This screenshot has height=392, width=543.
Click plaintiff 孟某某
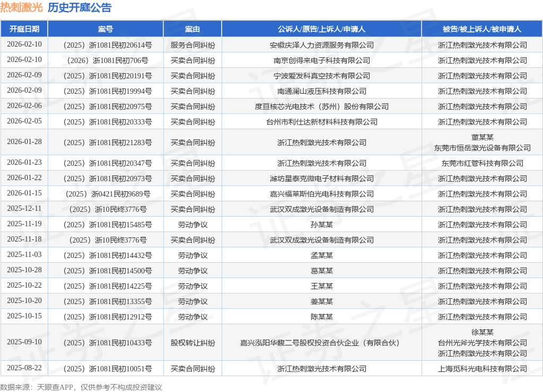(x=322, y=255)
